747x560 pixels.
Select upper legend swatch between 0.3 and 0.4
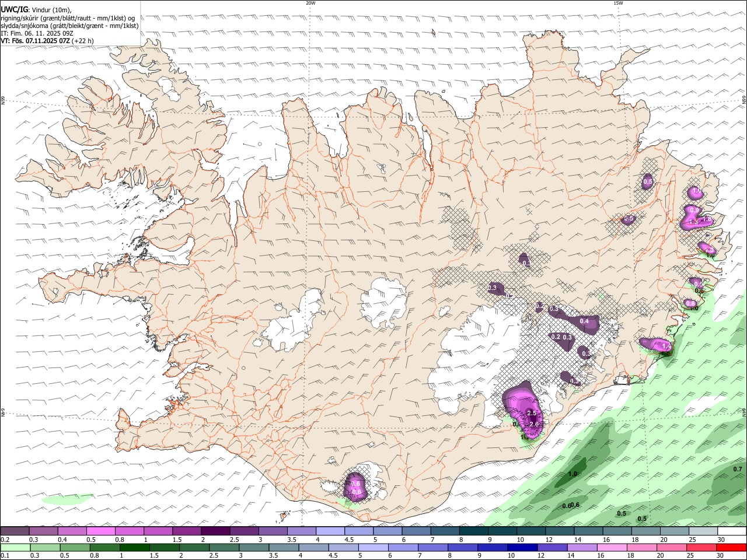coord(43,531)
